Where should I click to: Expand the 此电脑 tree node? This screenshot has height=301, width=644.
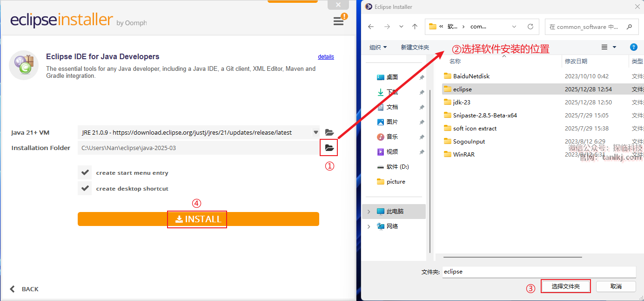pyautogui.click(x=369, y=212)
